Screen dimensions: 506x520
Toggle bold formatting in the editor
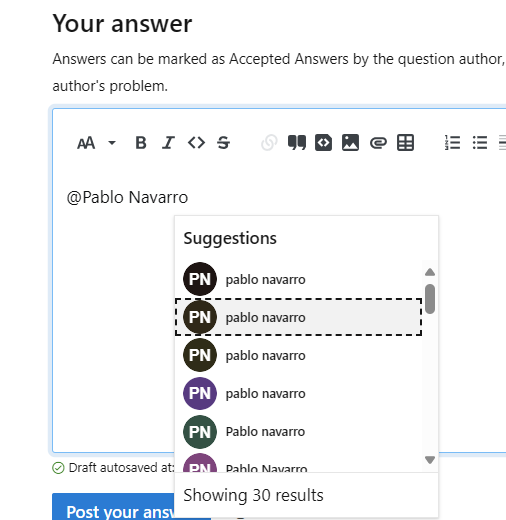tap(141, 143)
